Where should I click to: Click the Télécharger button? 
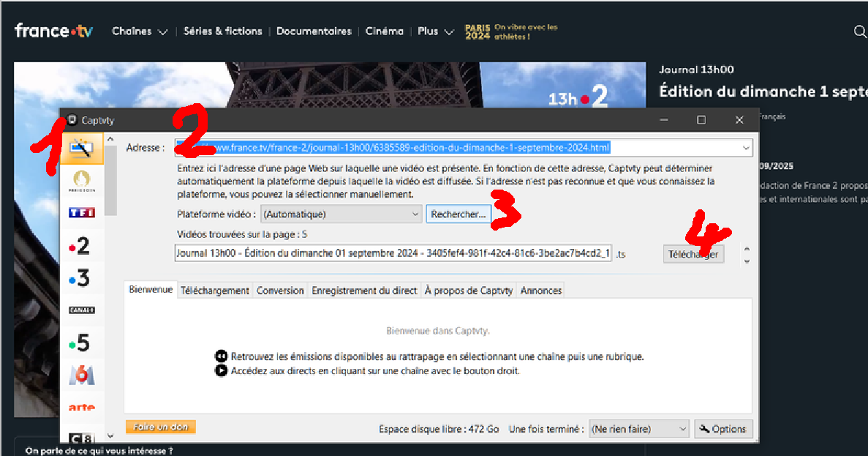click(x=693, y=254)
